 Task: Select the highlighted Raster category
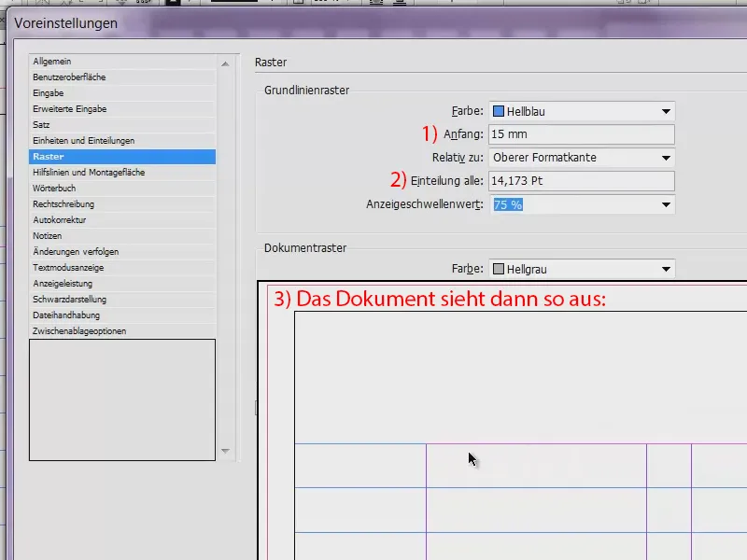pos(122,157)
